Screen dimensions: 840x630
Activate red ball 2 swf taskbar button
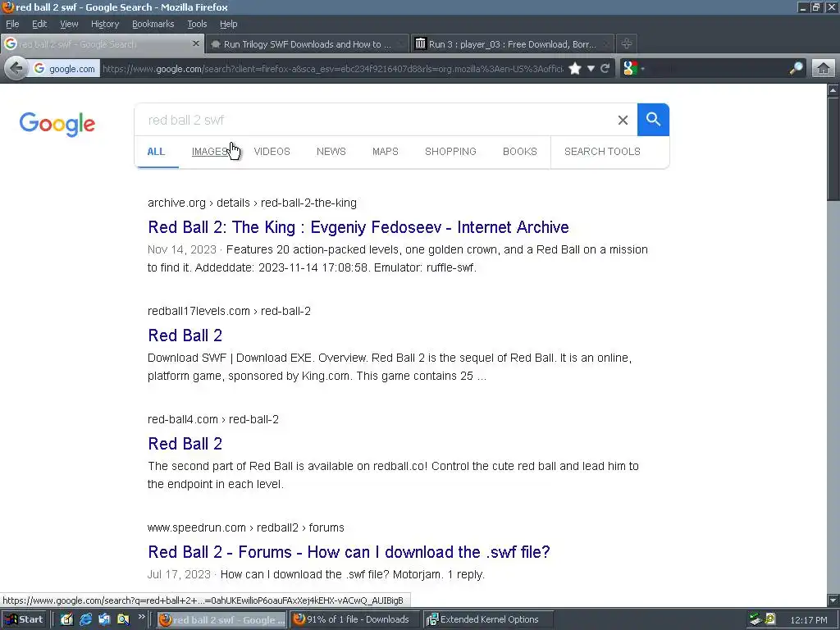(222, 619)
